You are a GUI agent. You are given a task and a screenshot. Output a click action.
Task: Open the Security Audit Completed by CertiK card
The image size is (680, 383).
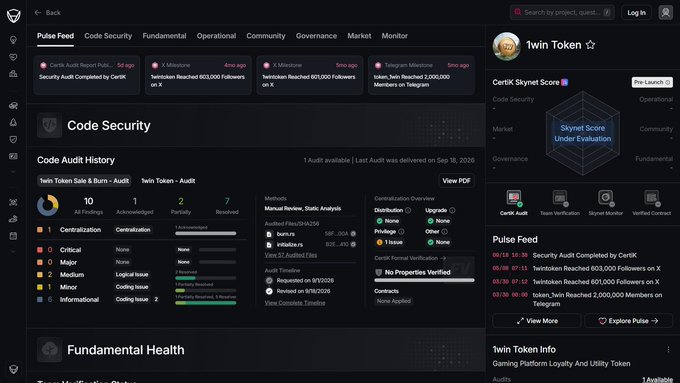pos(87,75)
